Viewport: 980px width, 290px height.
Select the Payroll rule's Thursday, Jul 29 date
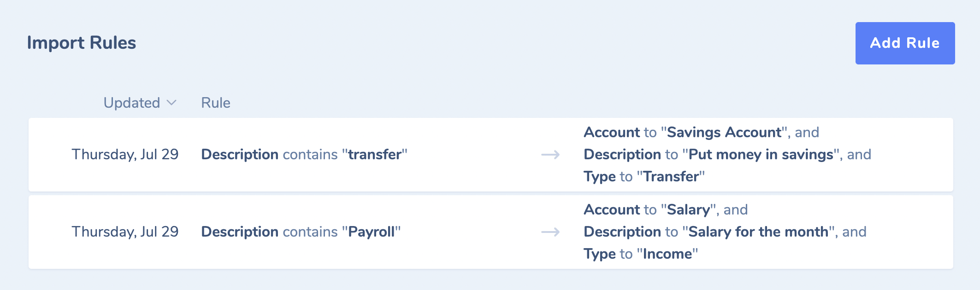(125, 232)
